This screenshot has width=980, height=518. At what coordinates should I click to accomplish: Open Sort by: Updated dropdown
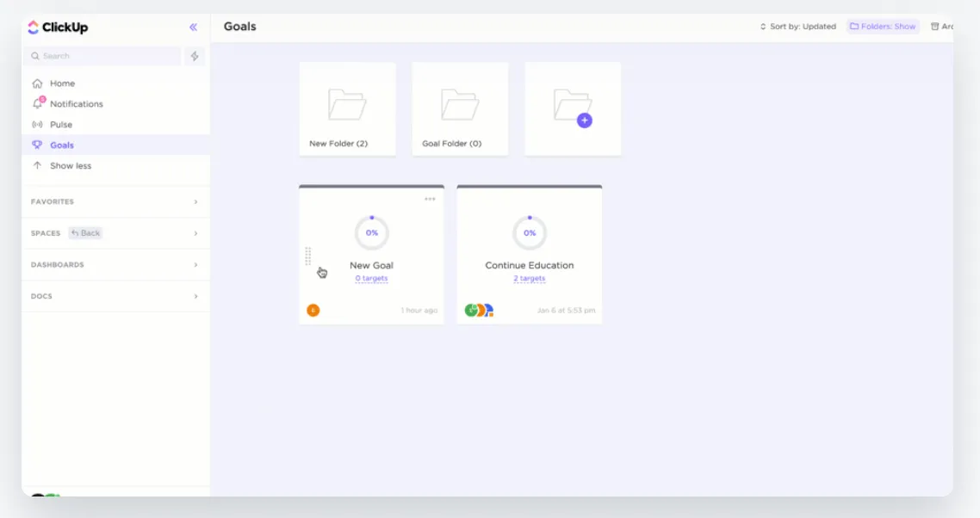(x=798, y=26)
